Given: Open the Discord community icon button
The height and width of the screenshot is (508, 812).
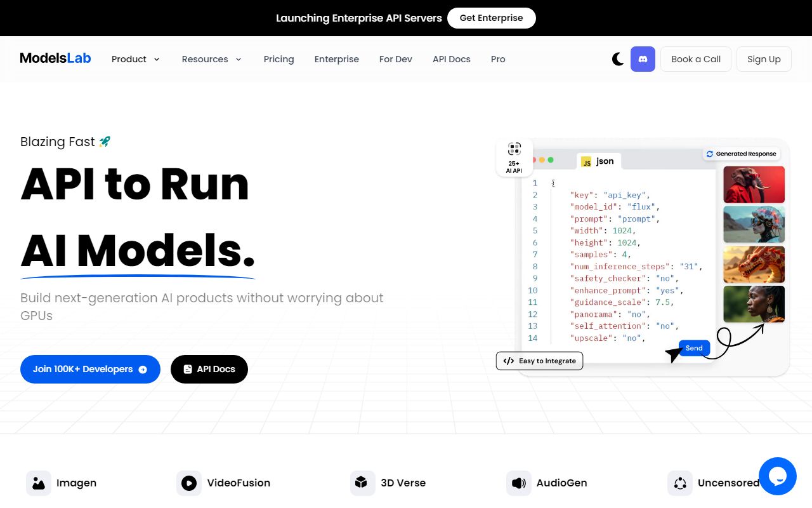Looking at the screenshot, I should coord(643,59).
